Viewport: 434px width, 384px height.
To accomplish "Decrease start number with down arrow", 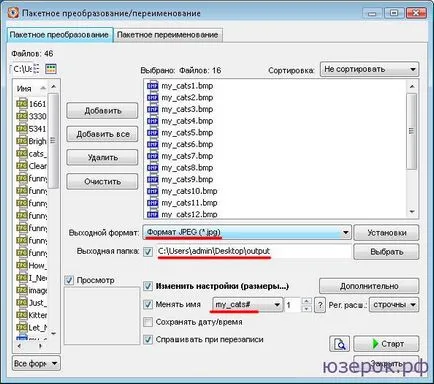I will click(306, 309).
